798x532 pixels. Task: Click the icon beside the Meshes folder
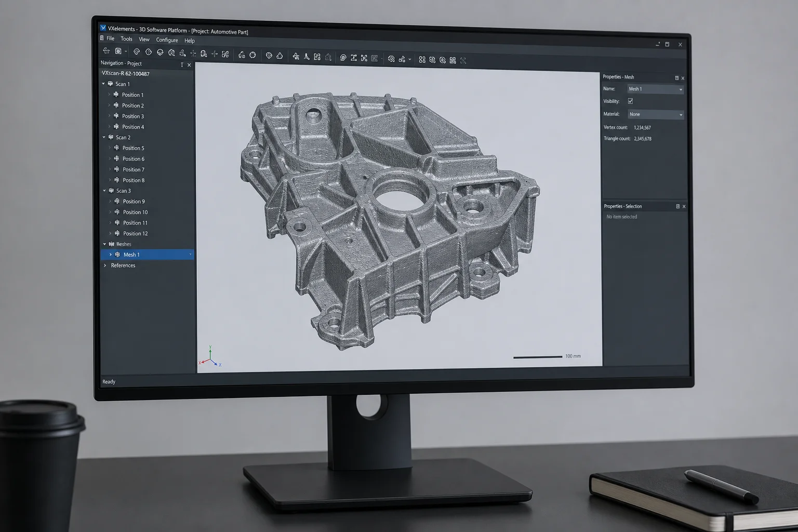point(111,244)
